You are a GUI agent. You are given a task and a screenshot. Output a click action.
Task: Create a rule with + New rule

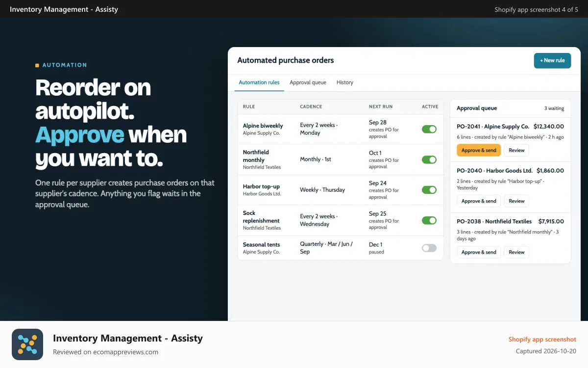click(x=552, y=60)
